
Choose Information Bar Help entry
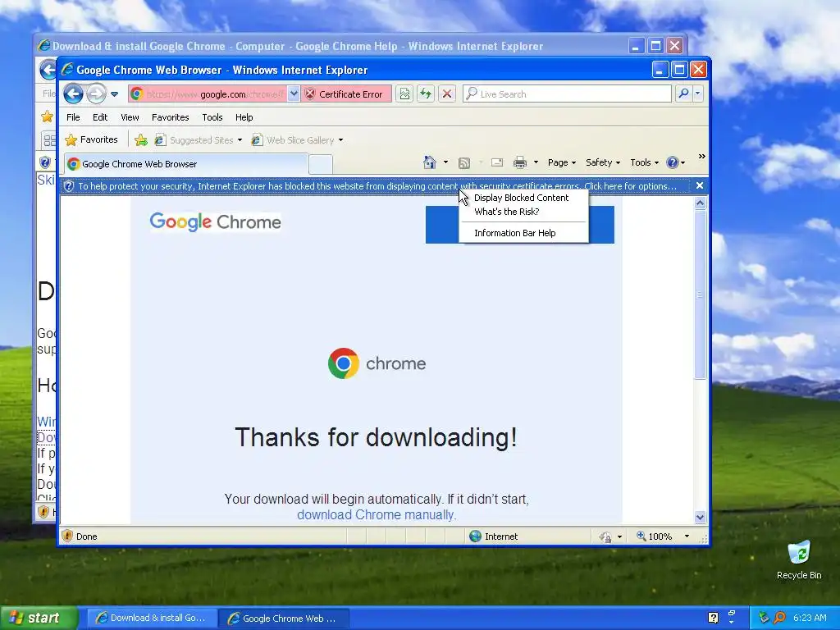[515, 233]
